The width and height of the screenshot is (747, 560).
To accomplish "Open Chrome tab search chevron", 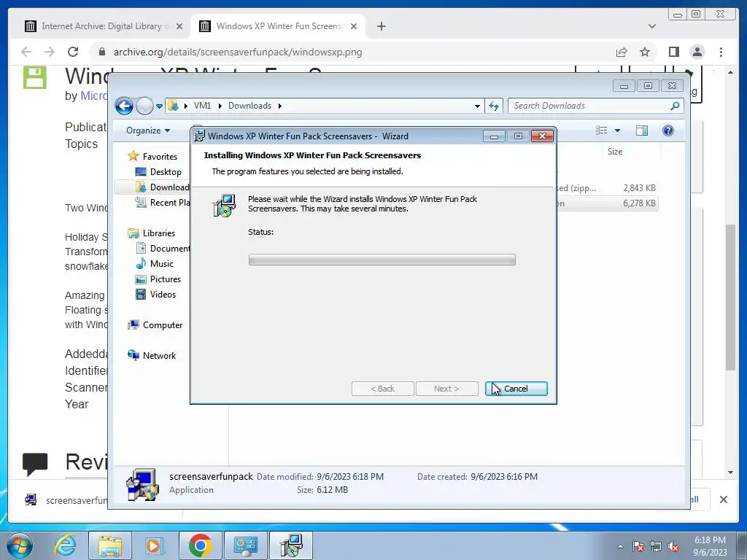I will [x=652, y=26].
